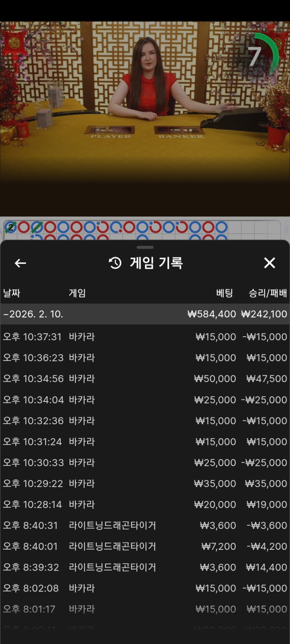
Task: Click the 승리/패배 column header
Action: click(268, 293)
